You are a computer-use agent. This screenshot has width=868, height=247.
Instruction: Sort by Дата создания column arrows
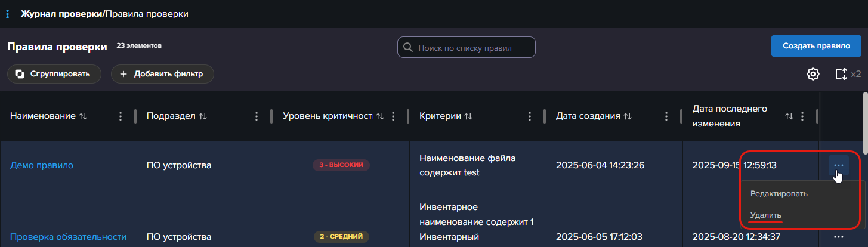point(627,116)
